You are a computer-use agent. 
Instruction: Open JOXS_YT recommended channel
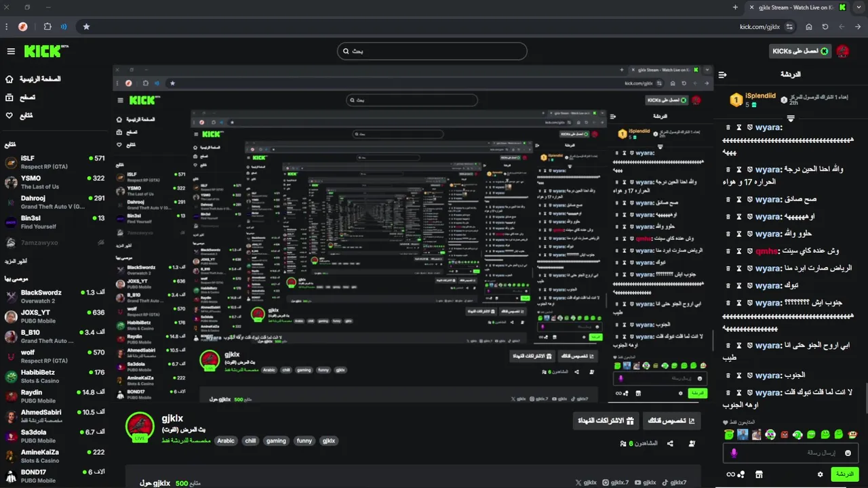tap(54, 317)
